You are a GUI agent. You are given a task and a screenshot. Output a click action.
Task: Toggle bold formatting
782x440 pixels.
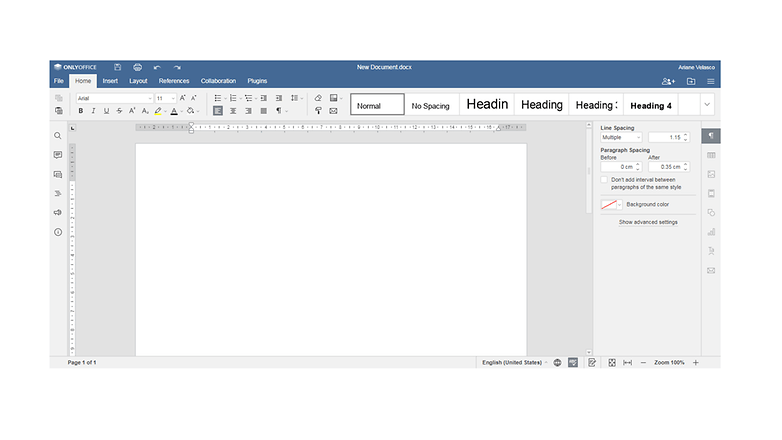(81, 111)
